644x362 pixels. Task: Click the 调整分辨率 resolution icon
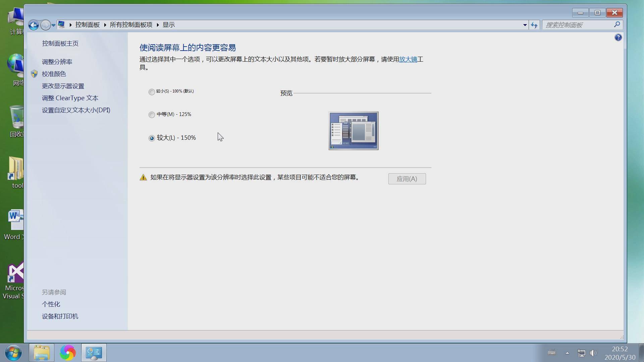pyautogui.click(x=57, y=61)
